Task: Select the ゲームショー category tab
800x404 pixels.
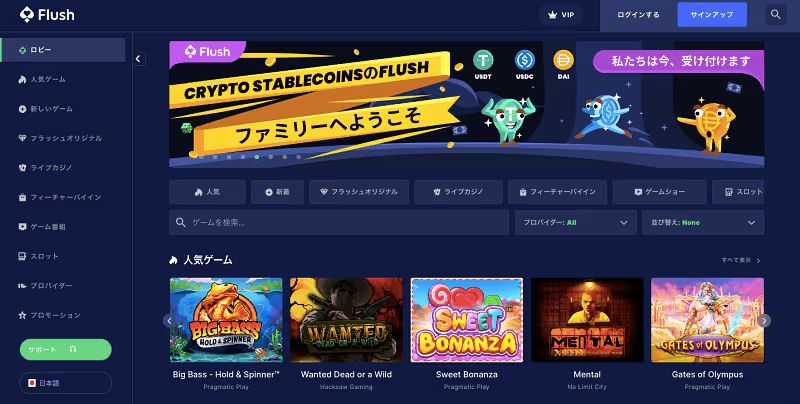Action: 659,192
